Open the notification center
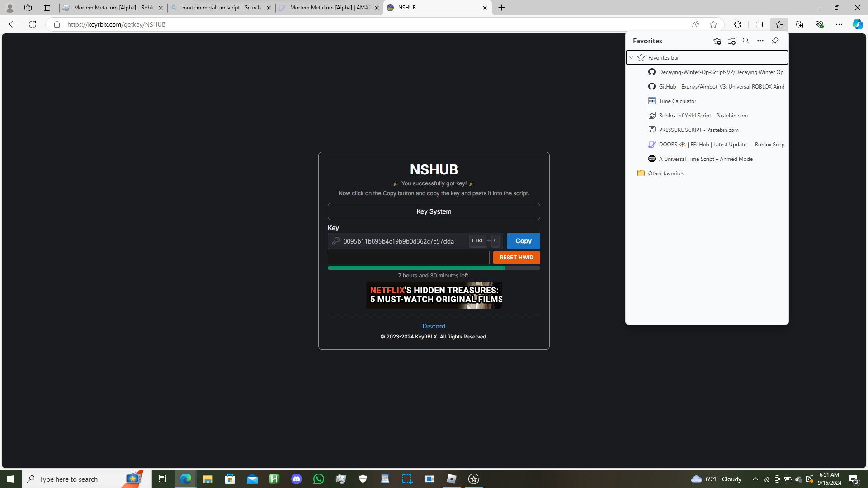 pyautogui.click(x=854, y=479)
